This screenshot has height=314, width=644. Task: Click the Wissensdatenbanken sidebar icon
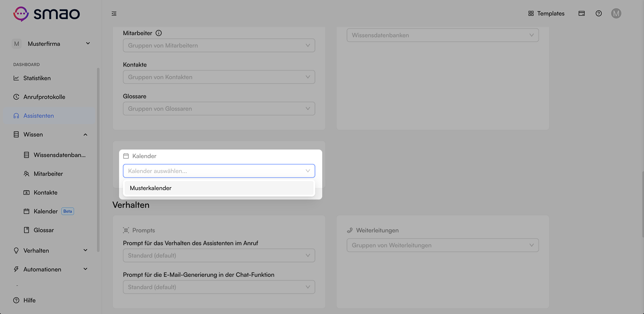(26, 155)
